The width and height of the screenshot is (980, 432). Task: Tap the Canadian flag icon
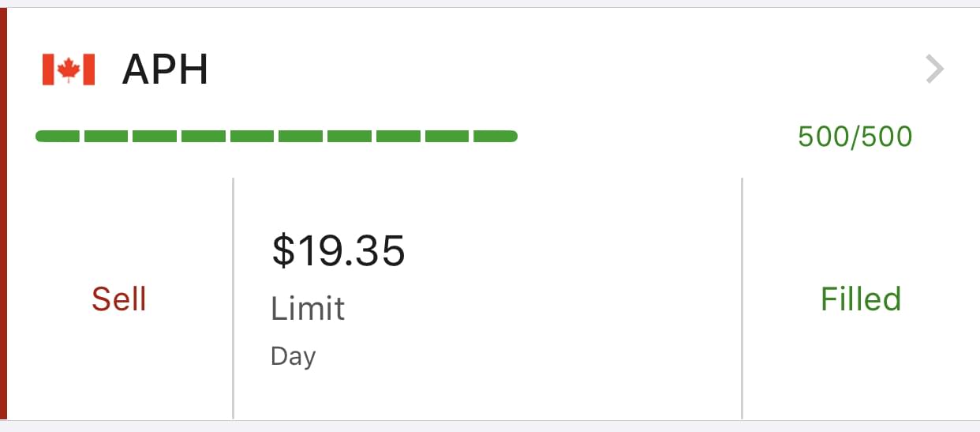click(x=69, y=70)
